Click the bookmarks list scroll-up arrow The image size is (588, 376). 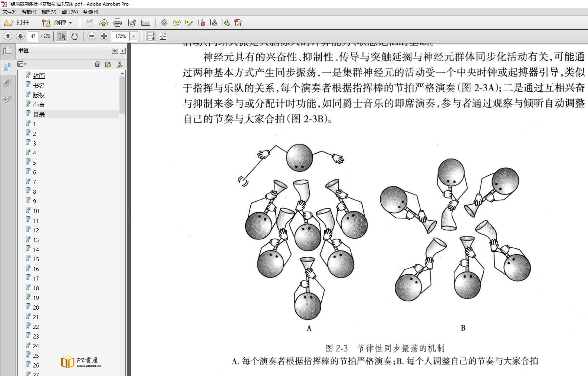click(122, 73)
